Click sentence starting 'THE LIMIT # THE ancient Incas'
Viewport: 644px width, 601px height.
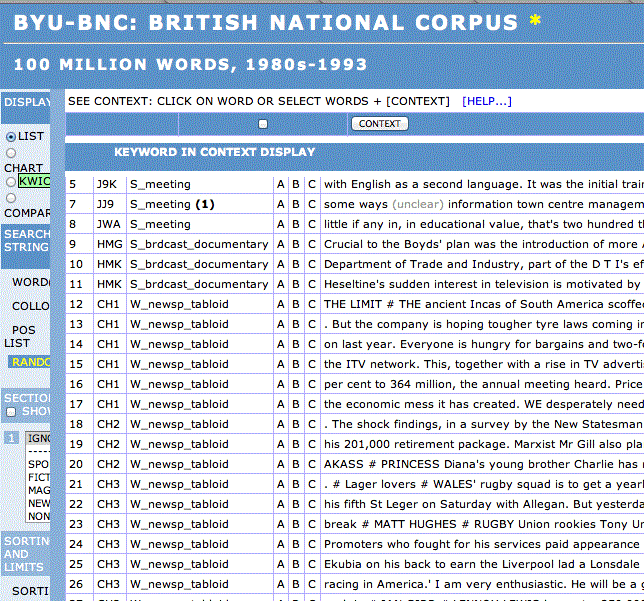(483, 304)
